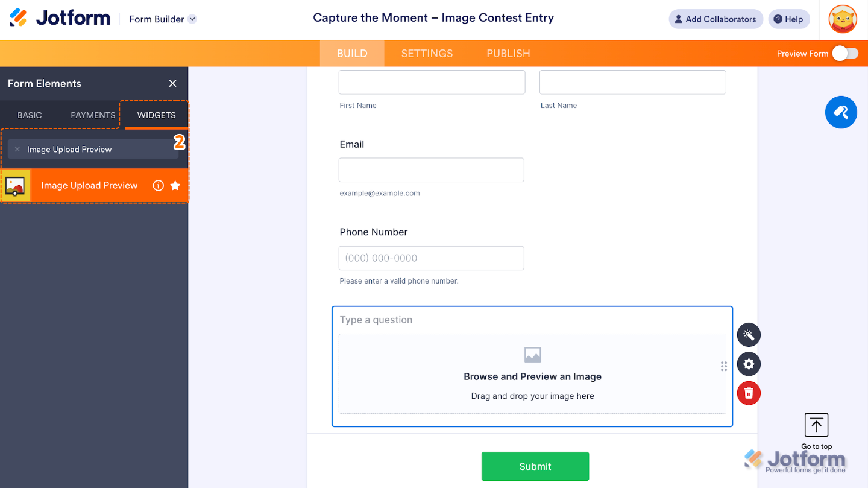This screenshot has height=488, width=868.
Task: Click the Submit button
Action: pos(535,466)
